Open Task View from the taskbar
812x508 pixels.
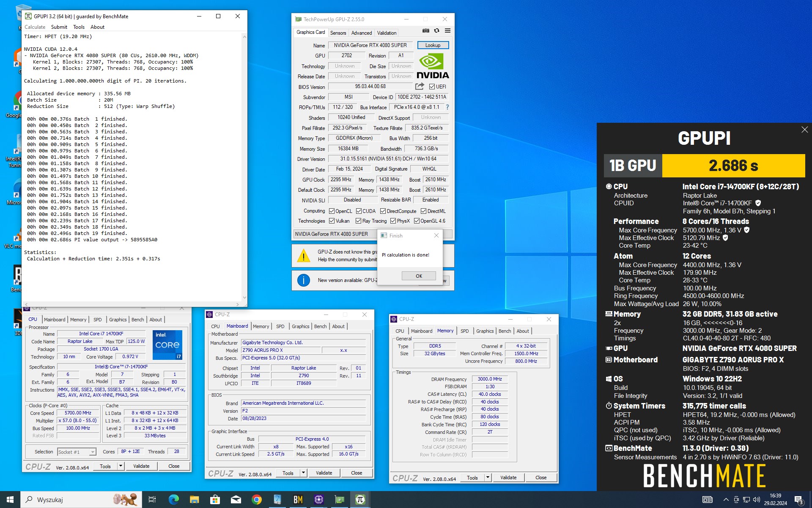(152, 500)
